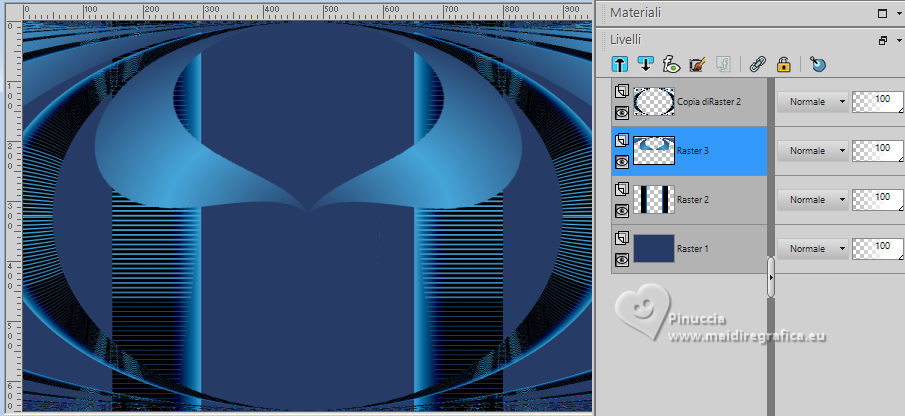Click the raster type icon of Copia diRaster 2
The height and width of the screenshot is (416, 905).
(x=622, y=91)
